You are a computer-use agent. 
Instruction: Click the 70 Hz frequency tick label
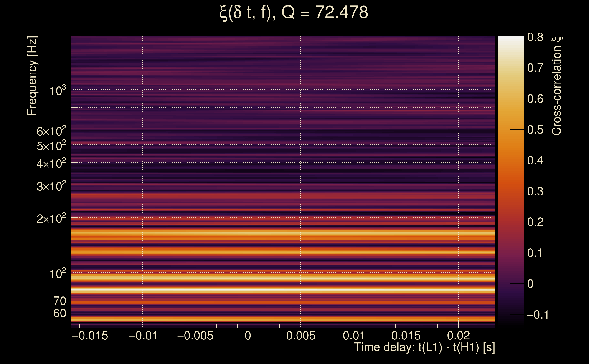tap(59, 301)
